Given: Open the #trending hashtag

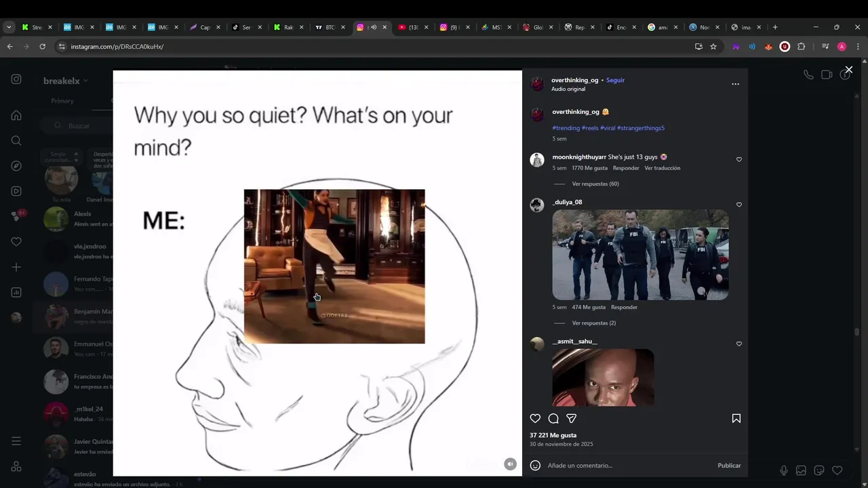Looking at the screenshot, I should tap(566, 128).
